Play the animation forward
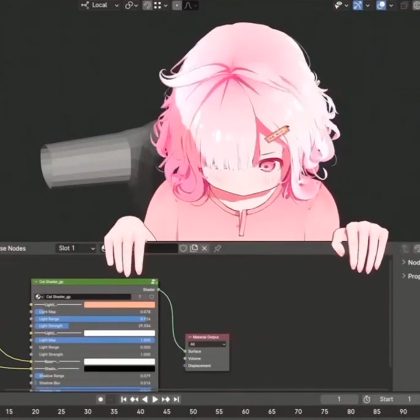Viewport: 420px width, 420px height. (155, 399)
